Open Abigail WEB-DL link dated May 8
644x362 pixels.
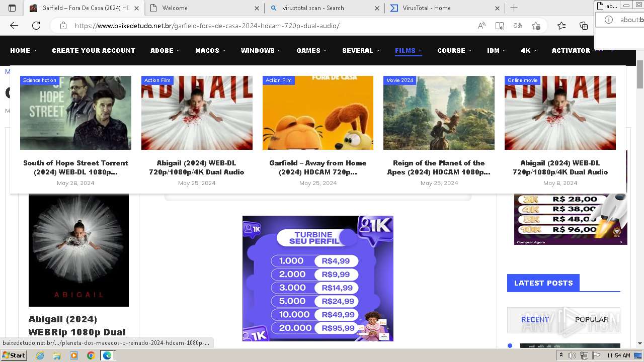560,167
